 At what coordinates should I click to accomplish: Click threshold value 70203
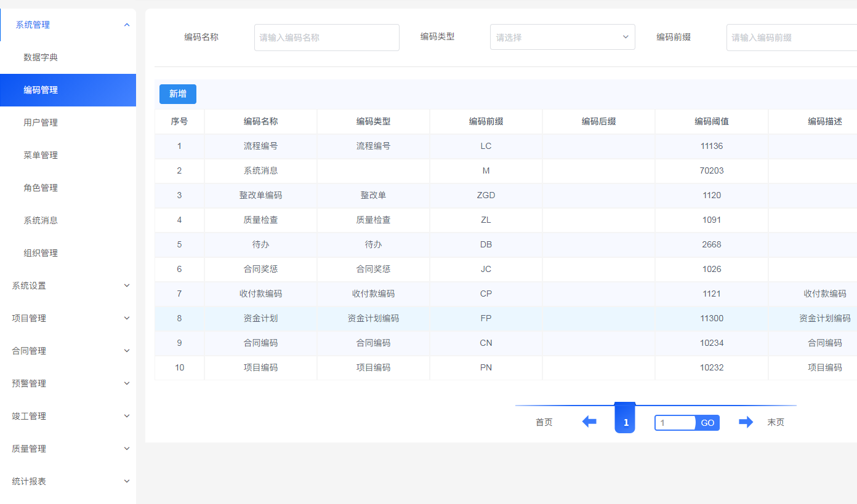(x=712, y=170)
